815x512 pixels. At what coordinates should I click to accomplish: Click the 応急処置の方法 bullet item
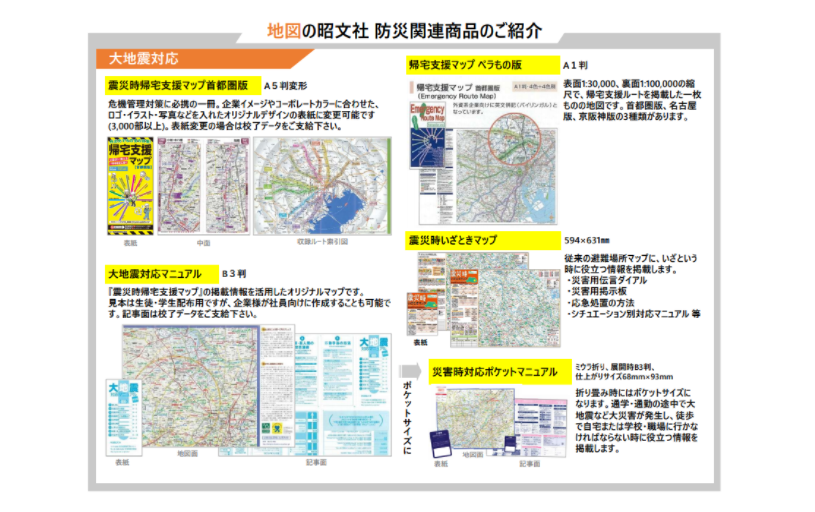[600, 303]
